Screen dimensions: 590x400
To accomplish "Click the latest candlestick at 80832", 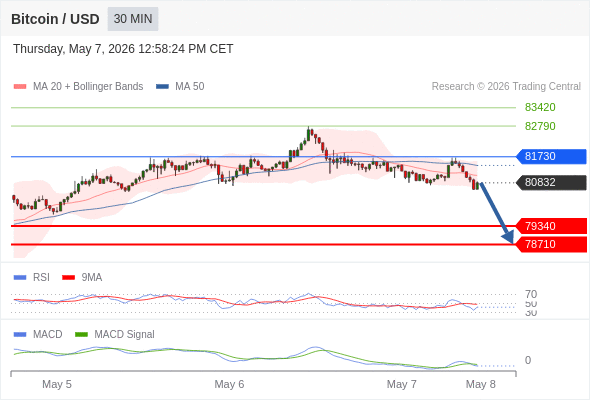I will point(478,186).
